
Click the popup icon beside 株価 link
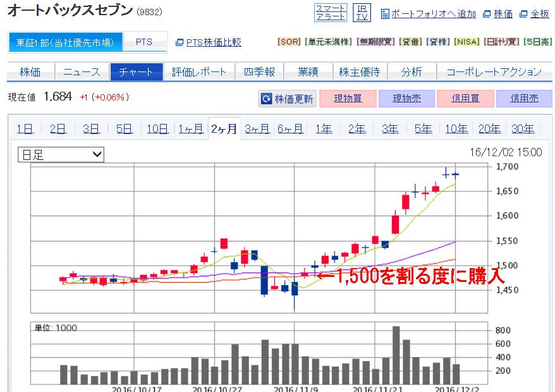487,14
